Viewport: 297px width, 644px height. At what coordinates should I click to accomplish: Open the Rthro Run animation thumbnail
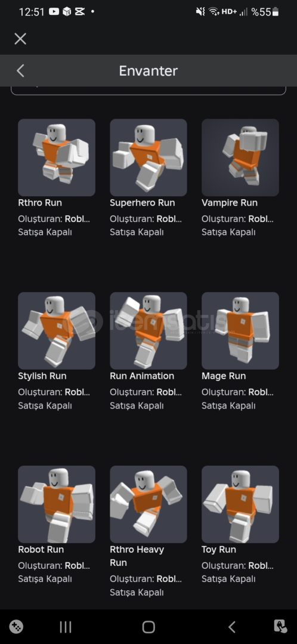click(57, 157)
